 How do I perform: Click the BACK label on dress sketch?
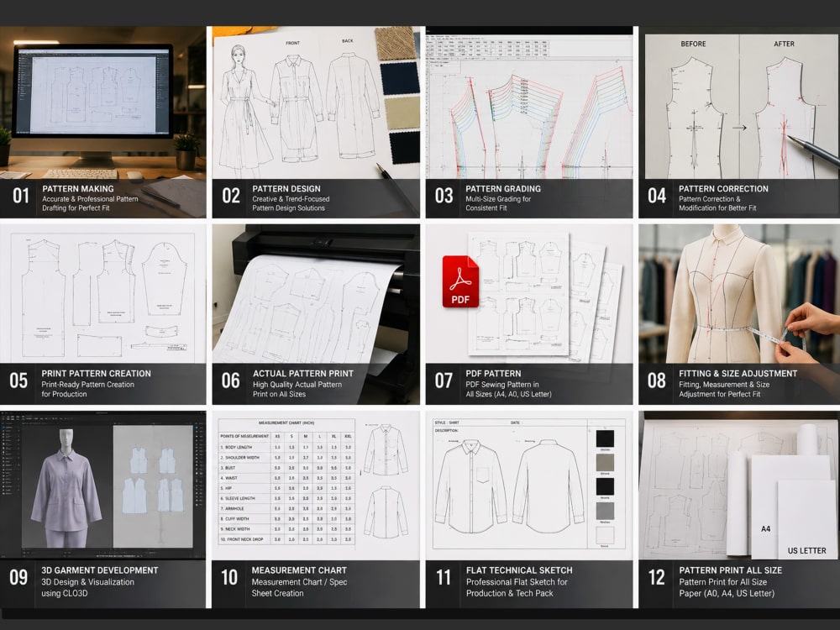348,40
